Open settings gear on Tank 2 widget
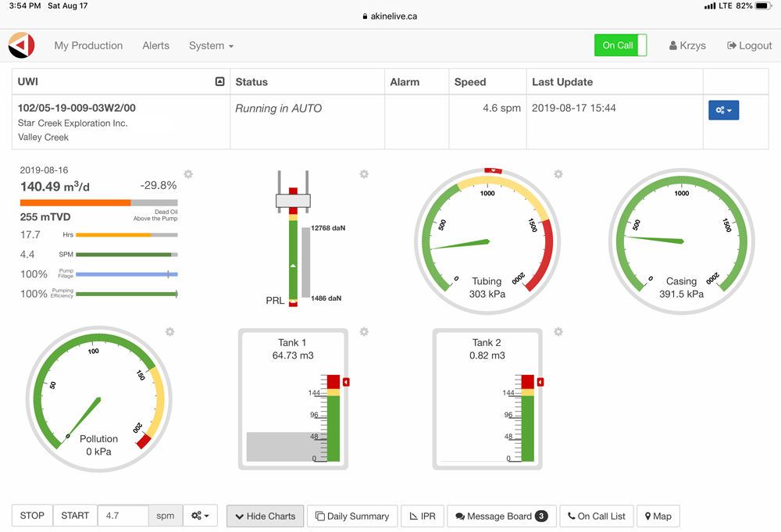The image size is (781, 532). click(x=558, y=332)
